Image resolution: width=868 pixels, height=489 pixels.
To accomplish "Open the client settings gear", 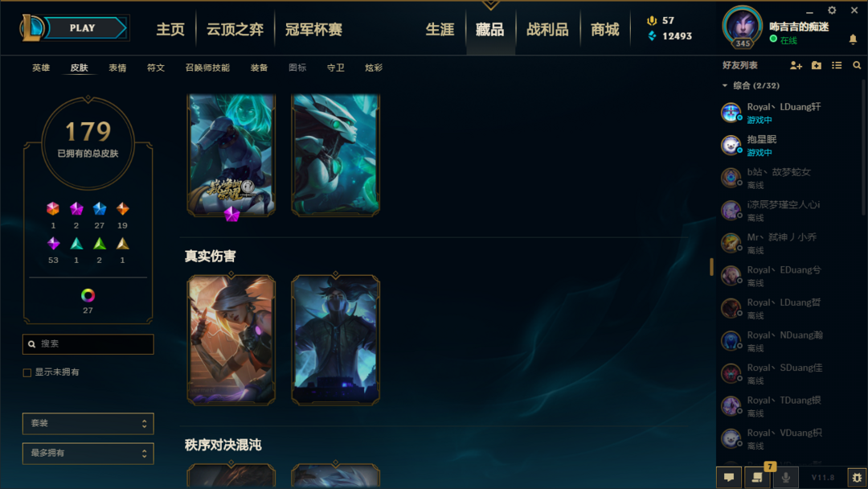I will (x=832, y=10).
